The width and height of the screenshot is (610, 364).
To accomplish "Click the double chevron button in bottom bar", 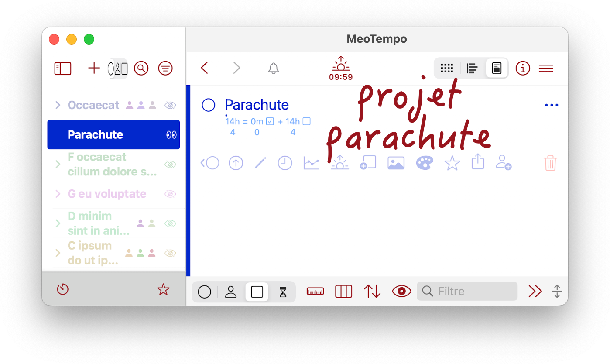I will 535,291.
